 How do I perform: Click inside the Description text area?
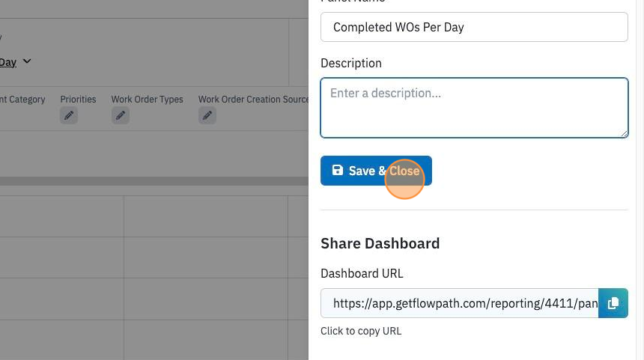click(474, 108)
